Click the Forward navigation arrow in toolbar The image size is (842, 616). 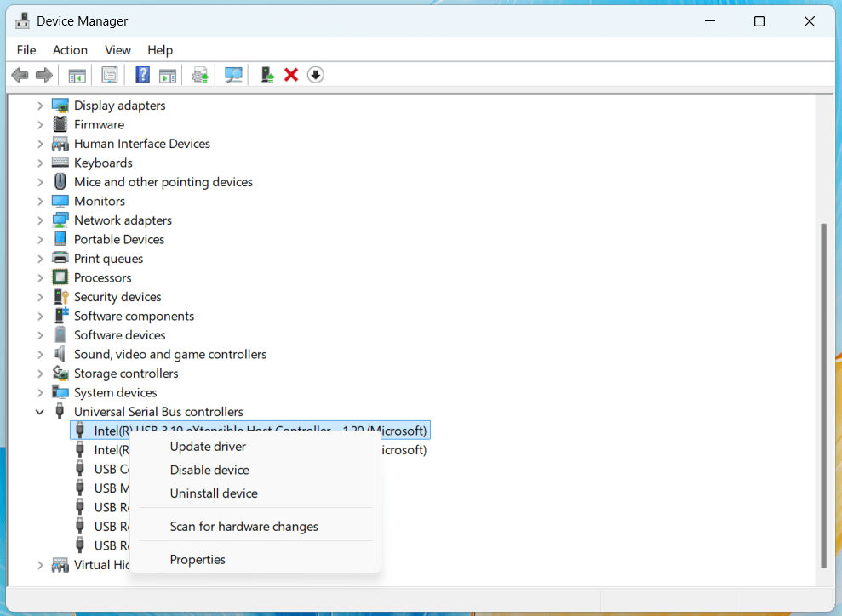click(x=43, y=75)
